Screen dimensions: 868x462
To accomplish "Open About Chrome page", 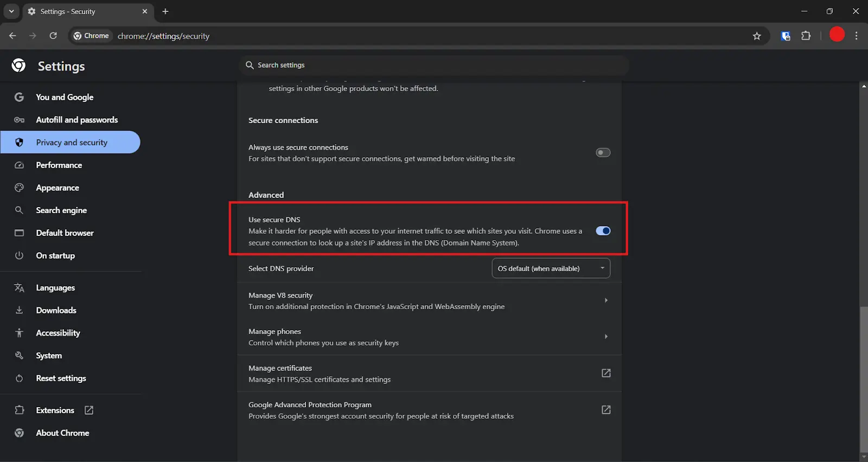I will [62, 433].
